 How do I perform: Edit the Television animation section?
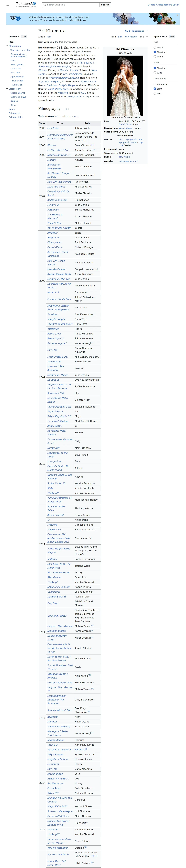tap(75, 117)
